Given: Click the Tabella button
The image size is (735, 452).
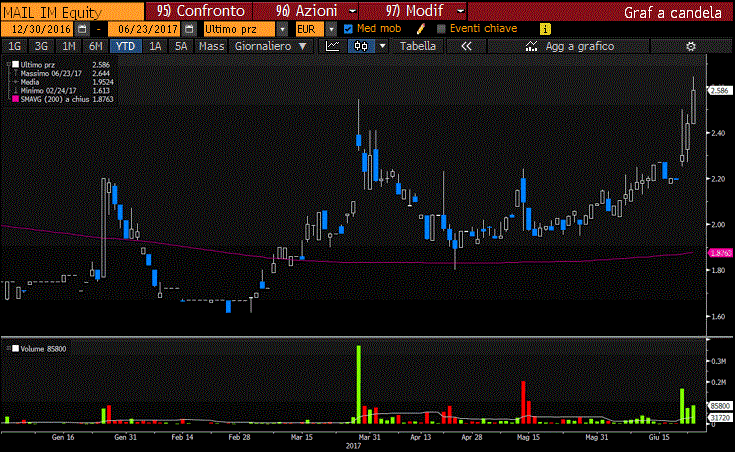Looking at the screenshot, I should 417,46.
